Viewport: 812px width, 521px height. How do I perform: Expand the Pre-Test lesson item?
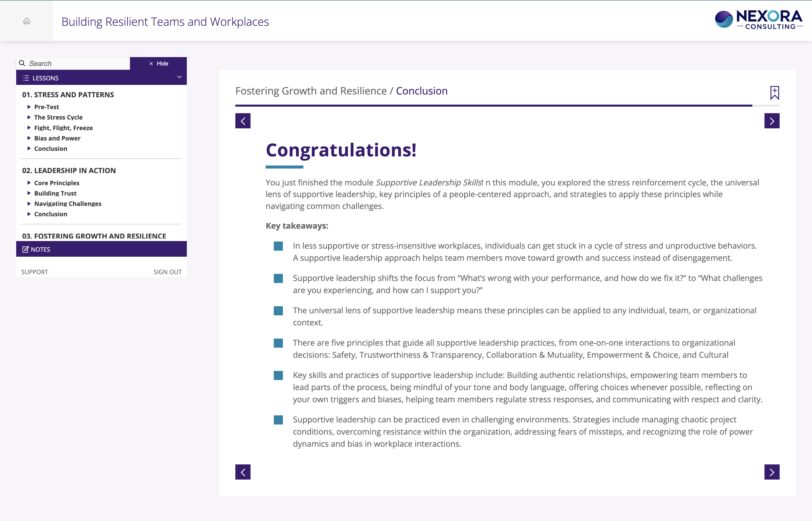pos(29,107)
